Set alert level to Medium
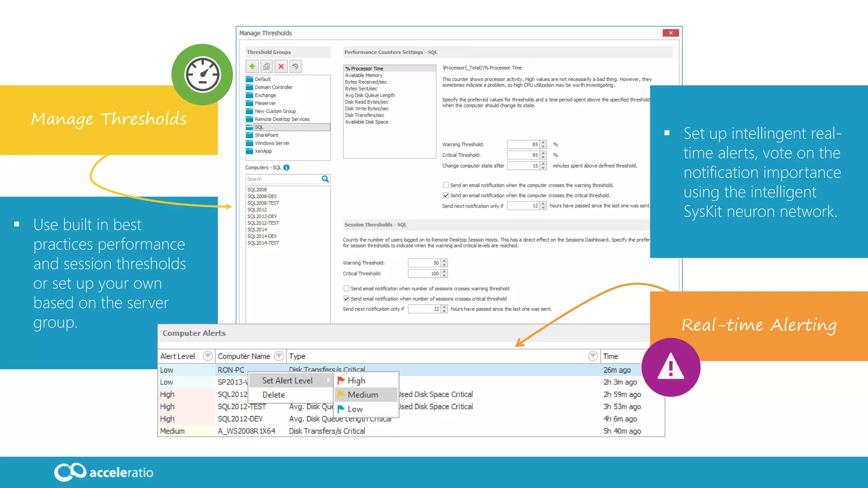The height and width of the screenshot is (488, 868). click(367, 395)
